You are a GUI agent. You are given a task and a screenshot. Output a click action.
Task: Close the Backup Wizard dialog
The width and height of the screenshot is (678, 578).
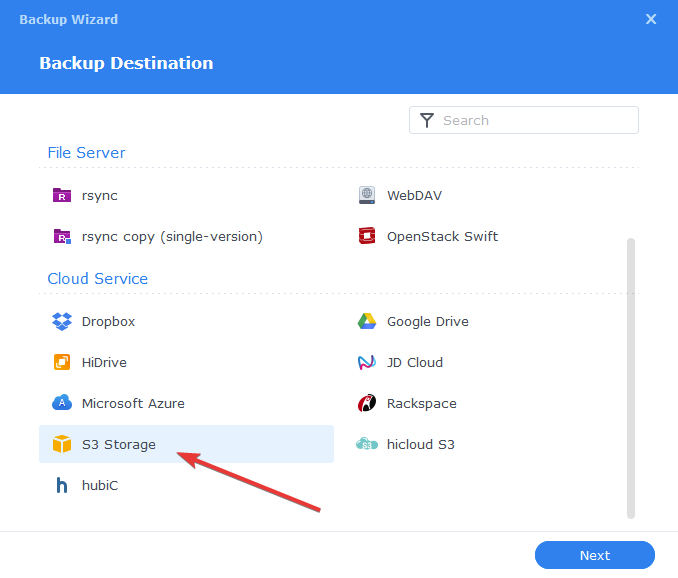(x=651, y=19)
